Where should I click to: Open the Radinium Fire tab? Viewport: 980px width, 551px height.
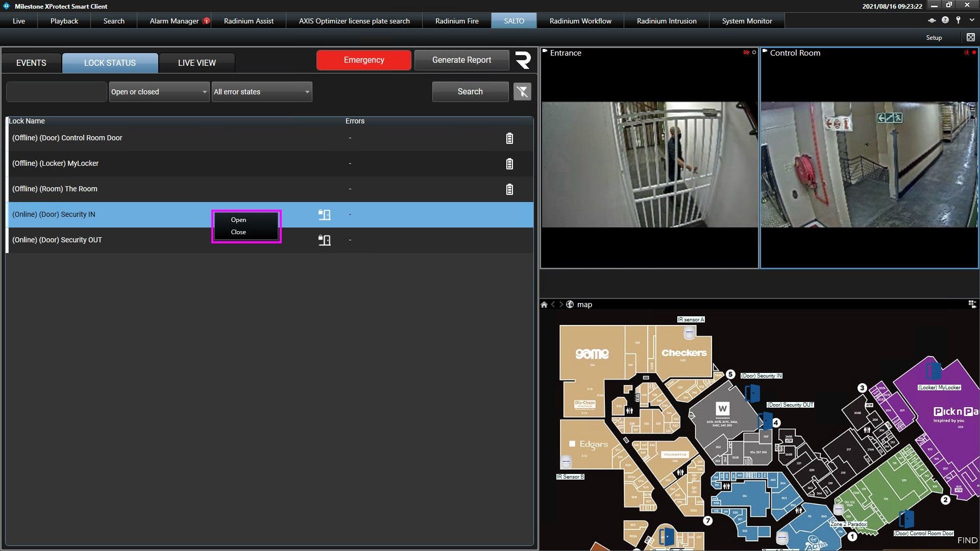coord(457,21)
